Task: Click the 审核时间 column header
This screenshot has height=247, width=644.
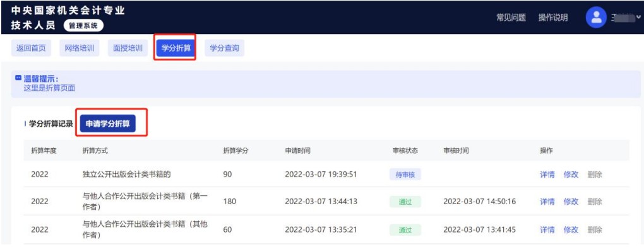Action: (x=456, y=151)
